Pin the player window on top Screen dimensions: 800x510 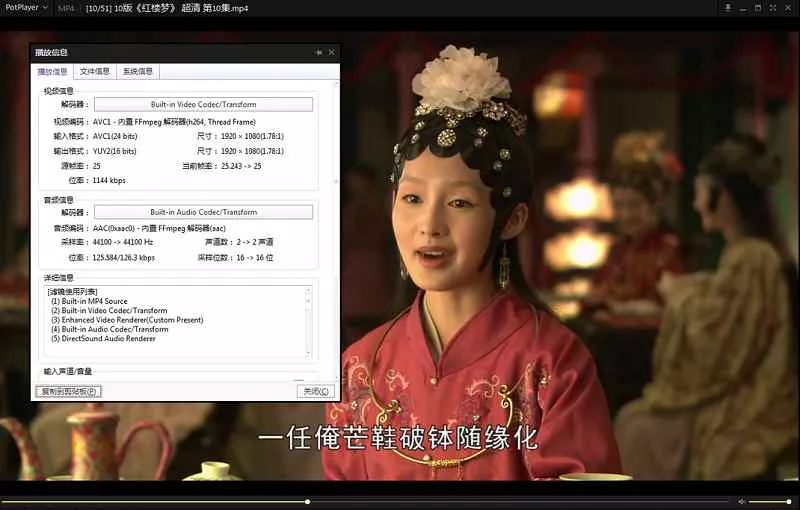727,8
